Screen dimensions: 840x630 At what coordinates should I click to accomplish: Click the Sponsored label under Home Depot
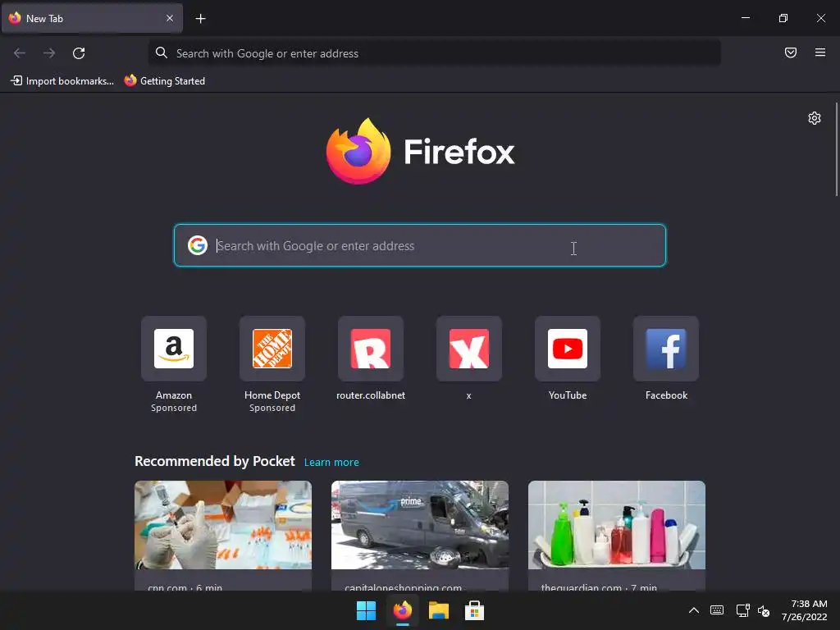click(272, 408)
